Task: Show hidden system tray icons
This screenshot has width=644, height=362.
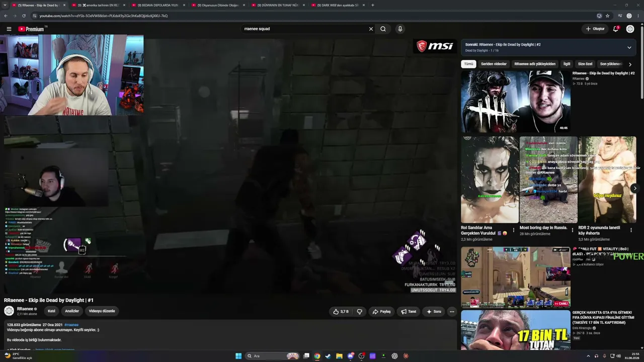Action: click(x=588, y=356)
